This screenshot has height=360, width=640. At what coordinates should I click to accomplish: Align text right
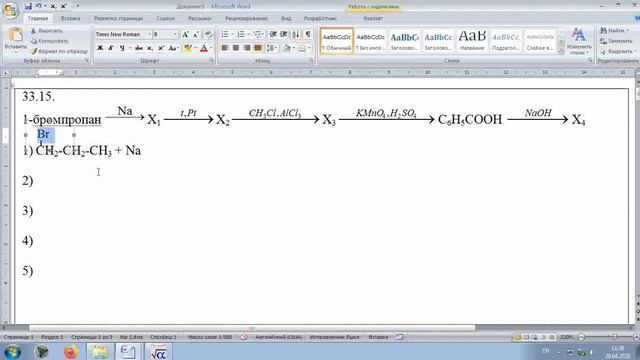pyautogui.click(x=247, y=48)
